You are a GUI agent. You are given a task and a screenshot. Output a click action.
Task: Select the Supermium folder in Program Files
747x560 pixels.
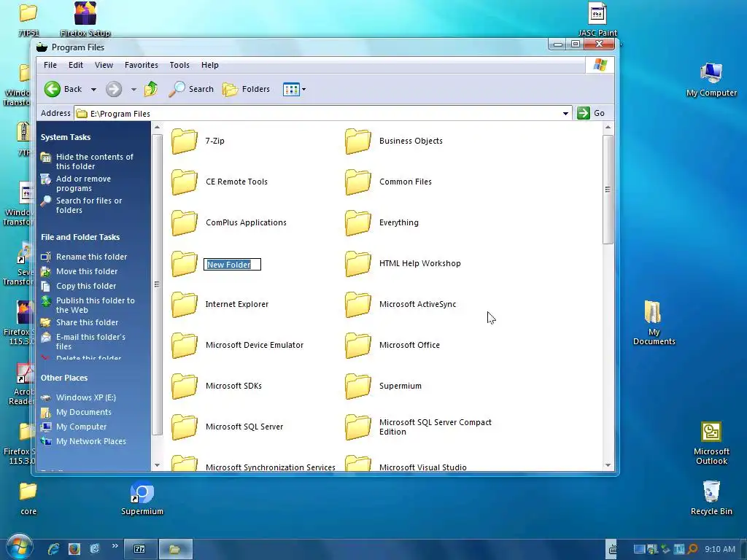(x=358, y=386)
